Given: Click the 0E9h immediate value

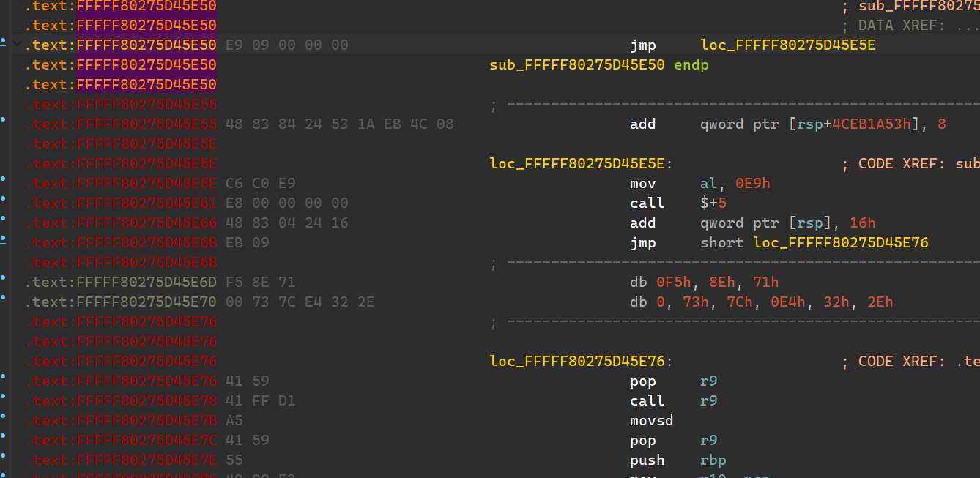Looking at the screenshot, I should pyautogui.click(x=753, y=184).
